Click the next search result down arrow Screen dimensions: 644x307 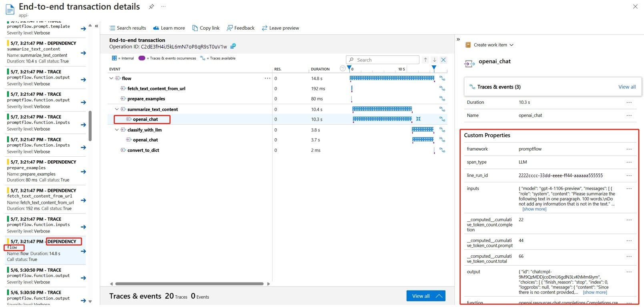pos(434,60)
